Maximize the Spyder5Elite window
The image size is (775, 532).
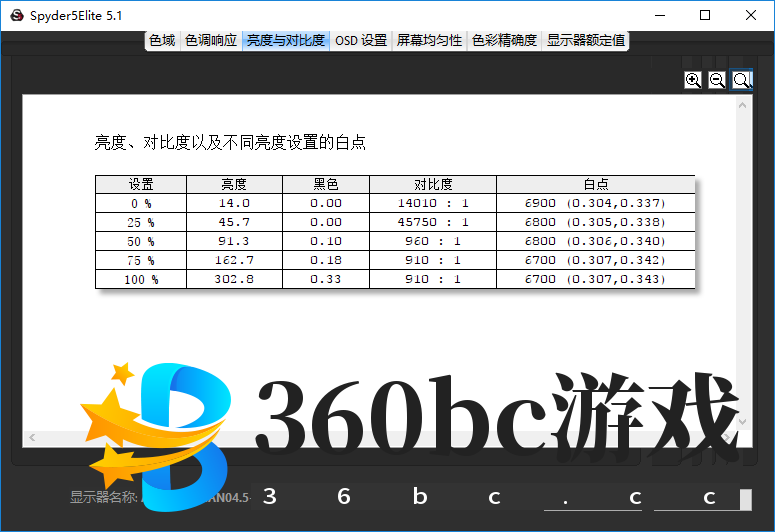pos(705,15)
